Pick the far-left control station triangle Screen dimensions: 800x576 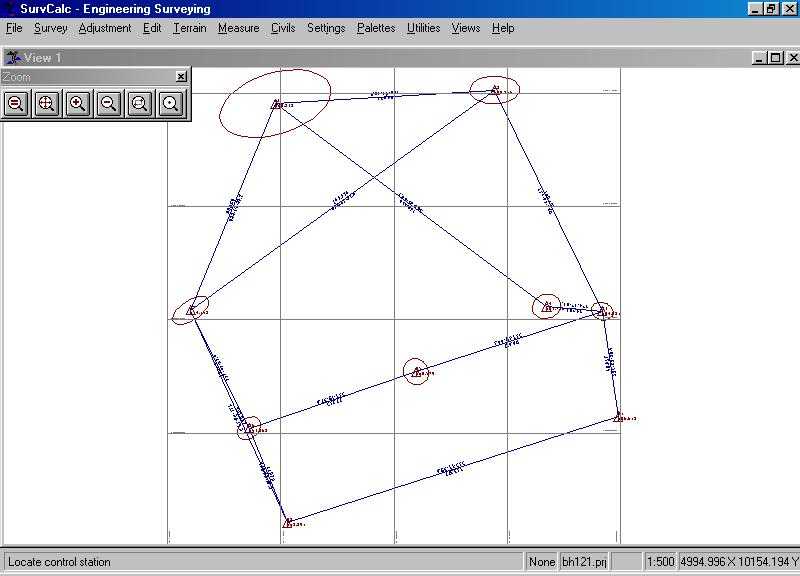point(191,311)
